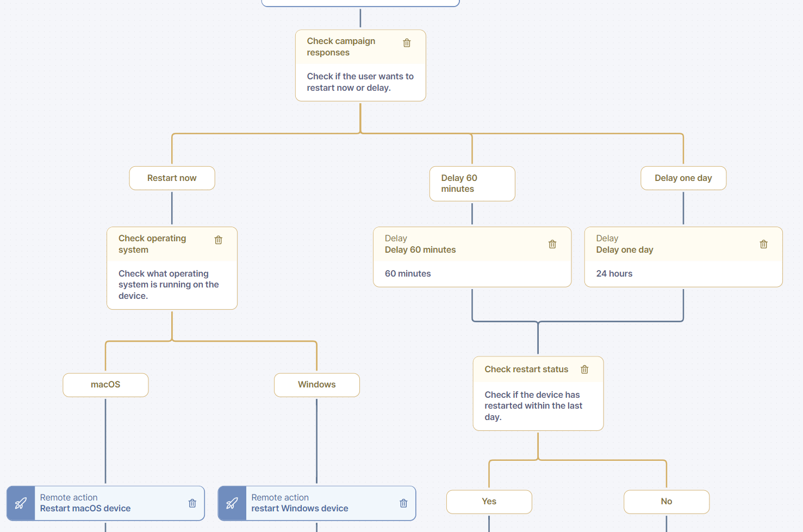
Task: Delete the Restart macOS device action
Action: [x=192, y=503]
